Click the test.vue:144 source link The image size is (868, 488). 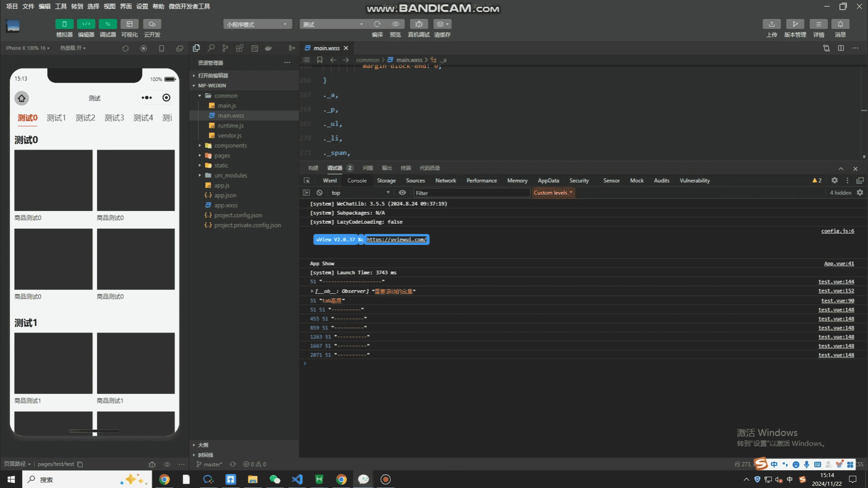[x=836, y=282]
